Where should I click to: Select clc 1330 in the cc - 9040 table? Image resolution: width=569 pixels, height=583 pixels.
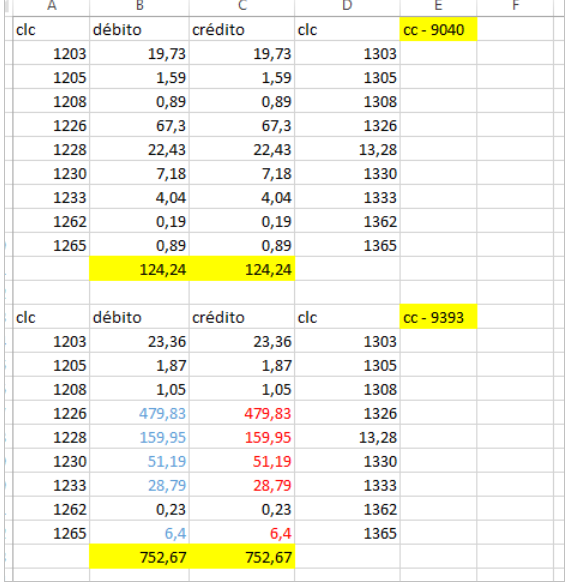point(347,173)
